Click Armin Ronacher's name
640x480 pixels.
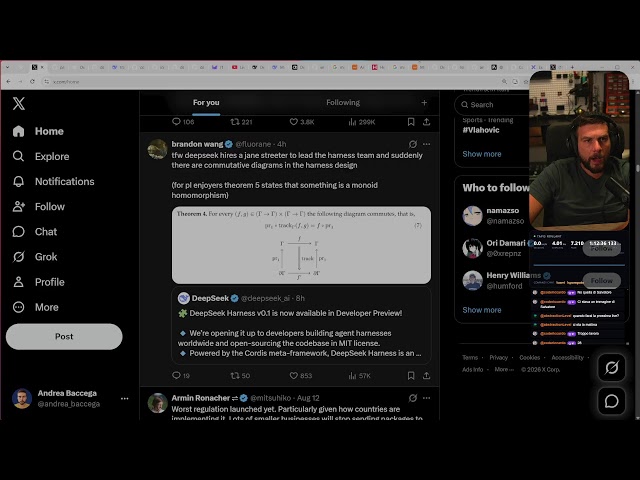click(201, 398)
